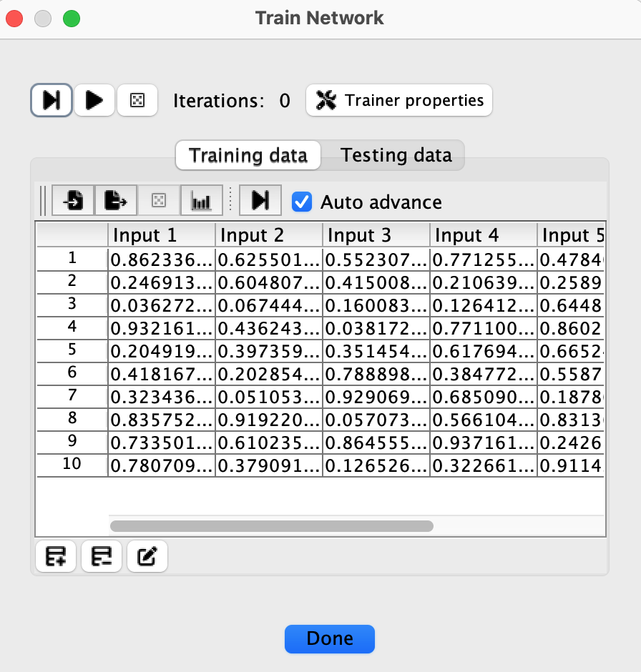
Task: Click the export data file icon
Action: [x=115, y=202]
